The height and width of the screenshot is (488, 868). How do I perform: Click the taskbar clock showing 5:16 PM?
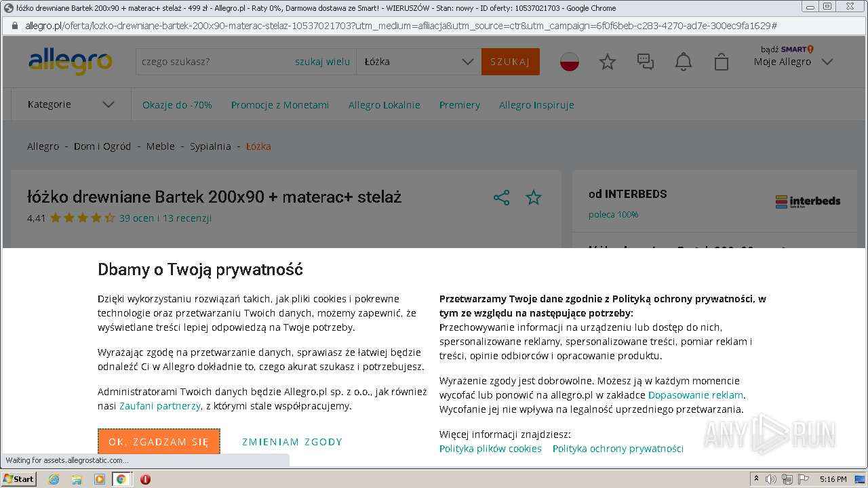point(833,479)
